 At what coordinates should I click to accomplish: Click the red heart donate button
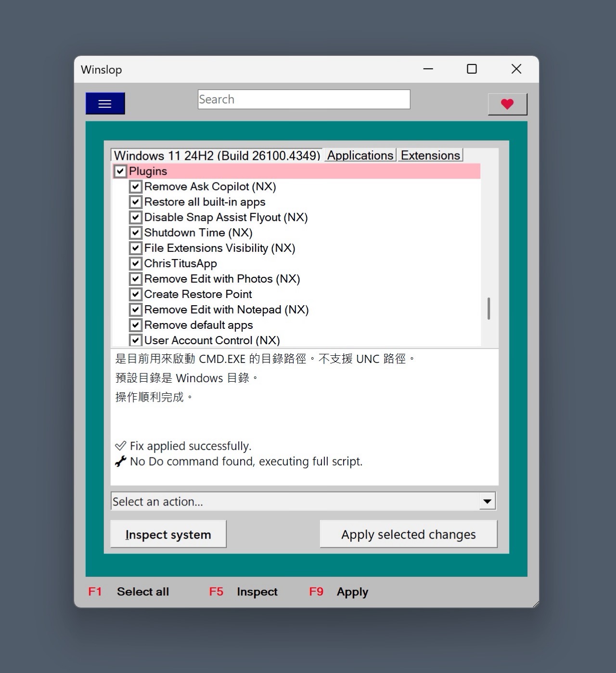[x=507, y=104]
